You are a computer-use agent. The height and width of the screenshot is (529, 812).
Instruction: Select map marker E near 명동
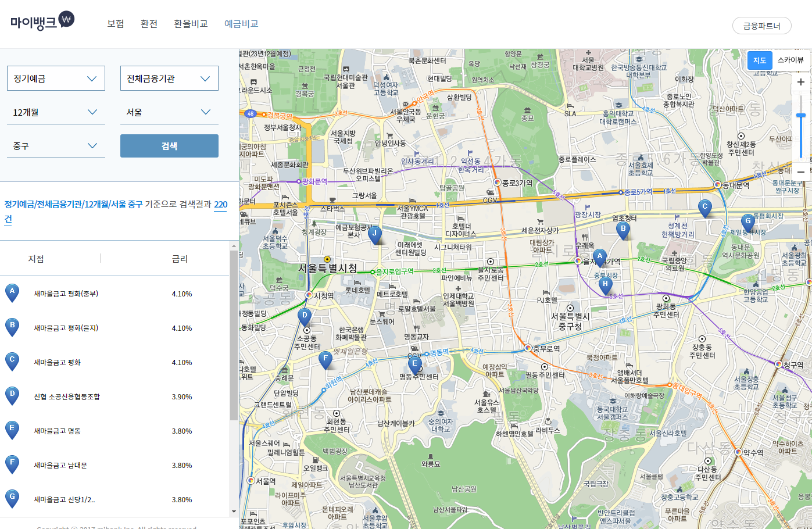414,365
